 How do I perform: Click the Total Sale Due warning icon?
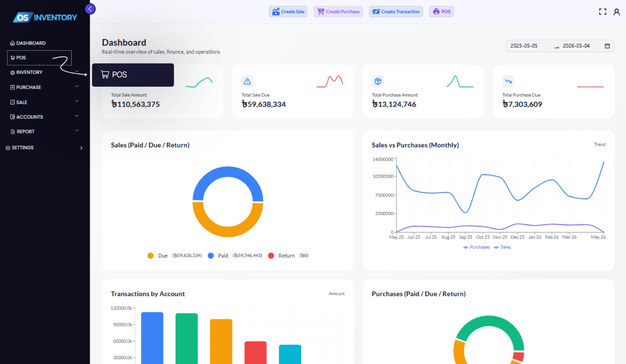point(247,81)
